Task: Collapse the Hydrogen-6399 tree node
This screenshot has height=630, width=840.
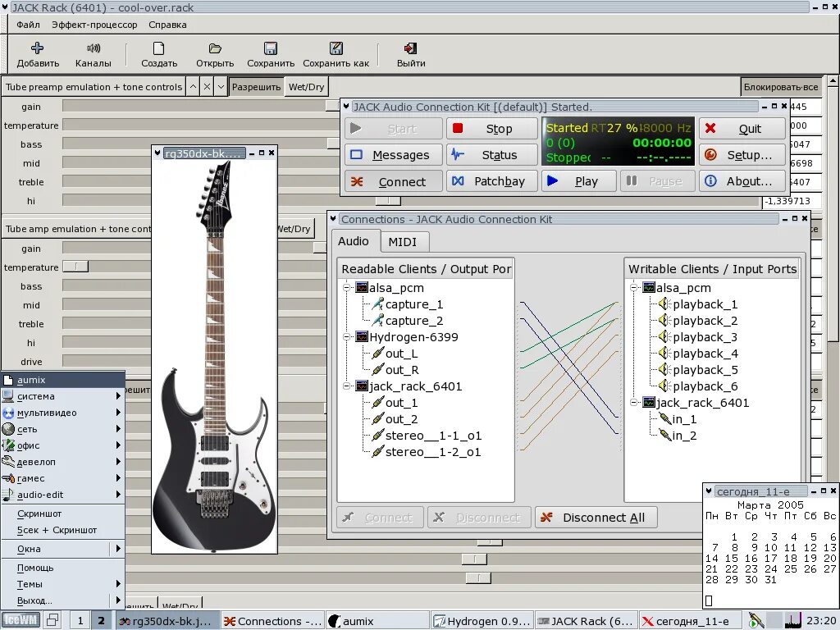Action: [347, 337]
